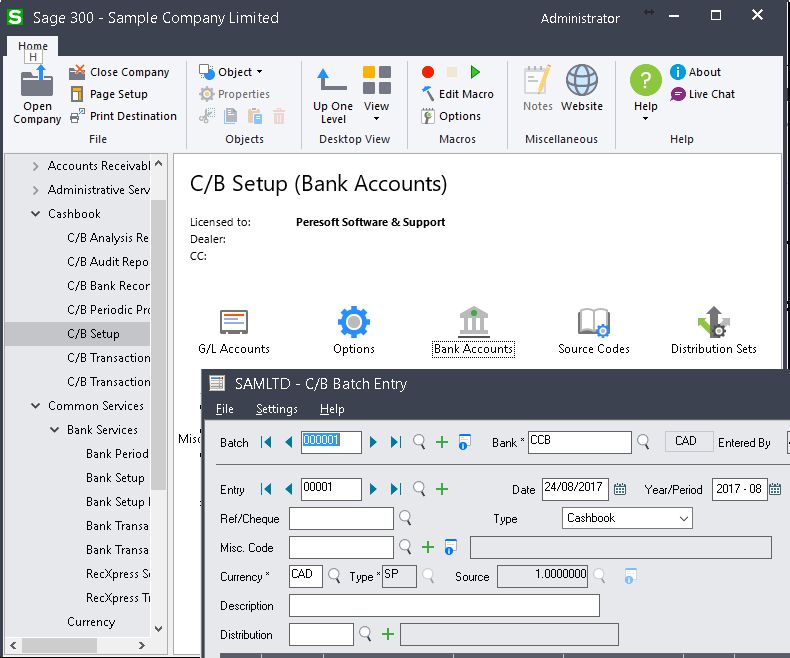Open the File menu in Batch Entry
Viewport: 790px width, 658px height.
pos(224,409)
